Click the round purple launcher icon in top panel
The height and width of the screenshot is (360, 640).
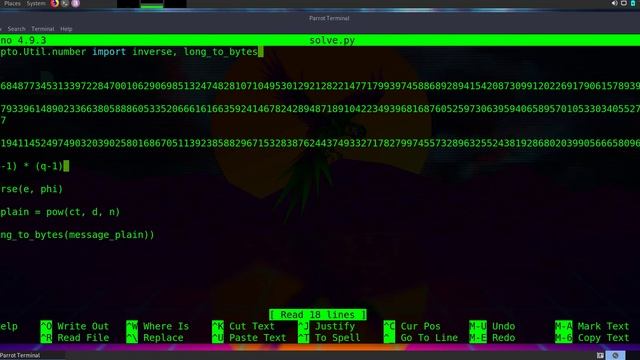click(x=76, y=4)
